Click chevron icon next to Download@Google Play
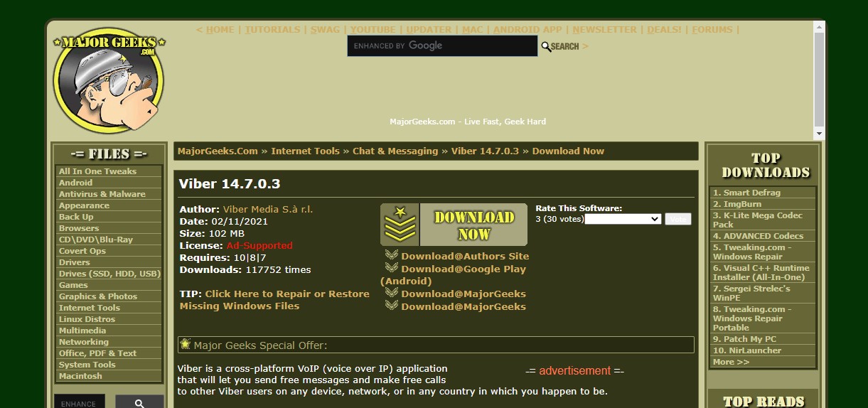 (392, 267)
